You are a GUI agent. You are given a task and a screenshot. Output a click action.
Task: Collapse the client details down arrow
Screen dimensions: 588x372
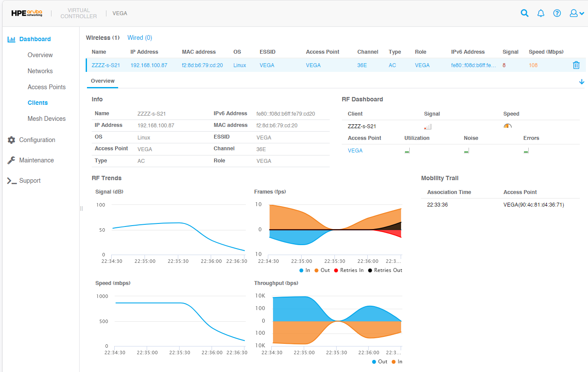point(582,82)
